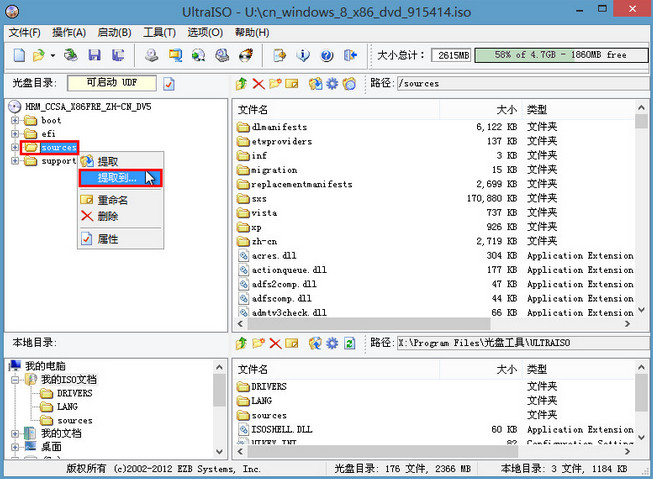The height and width of the screenshot is (479, 653).
Task: Click the Convert image toolbar icon
Action: (175, 55)
